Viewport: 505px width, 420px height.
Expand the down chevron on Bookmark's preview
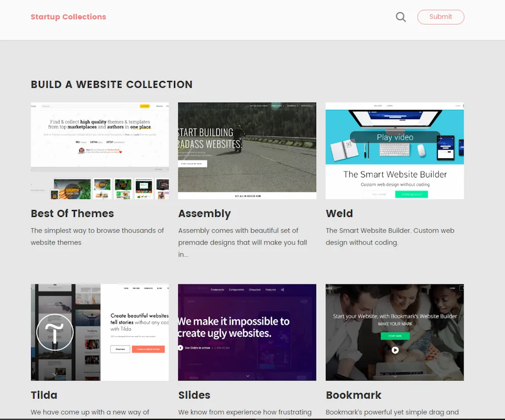[x=395, y=377]
